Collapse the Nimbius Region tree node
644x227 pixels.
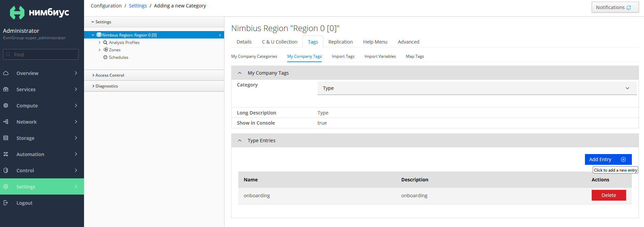[93, 35]
